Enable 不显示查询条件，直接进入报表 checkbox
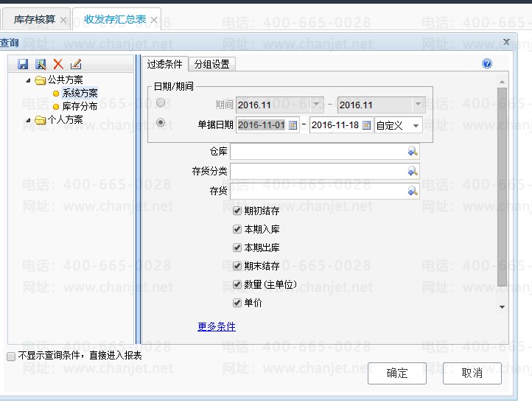 [x=11, y=356]
